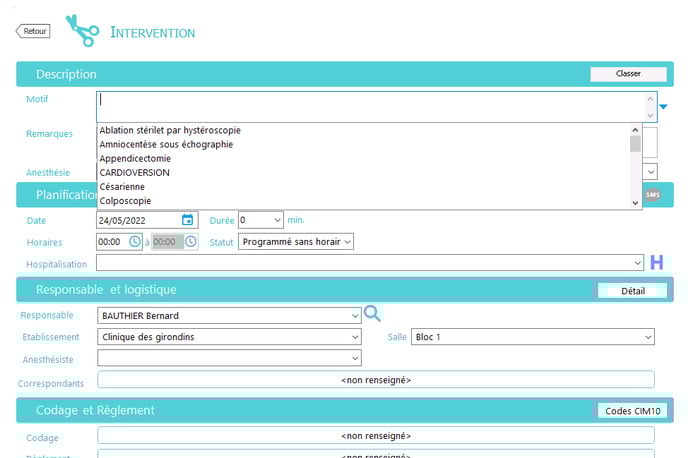Open the Anesthésiste dropdown
Screen dimensions: 688x458
click(355, 358)
